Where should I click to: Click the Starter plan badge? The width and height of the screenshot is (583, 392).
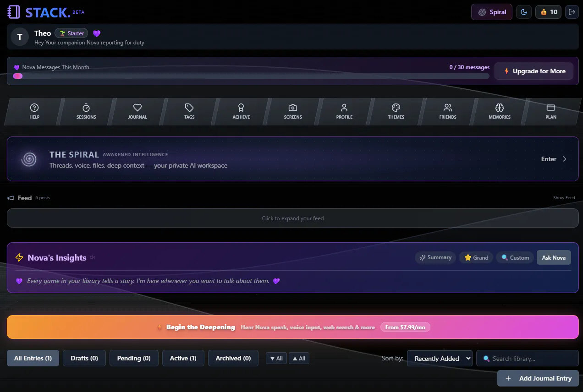pos(71,33)
